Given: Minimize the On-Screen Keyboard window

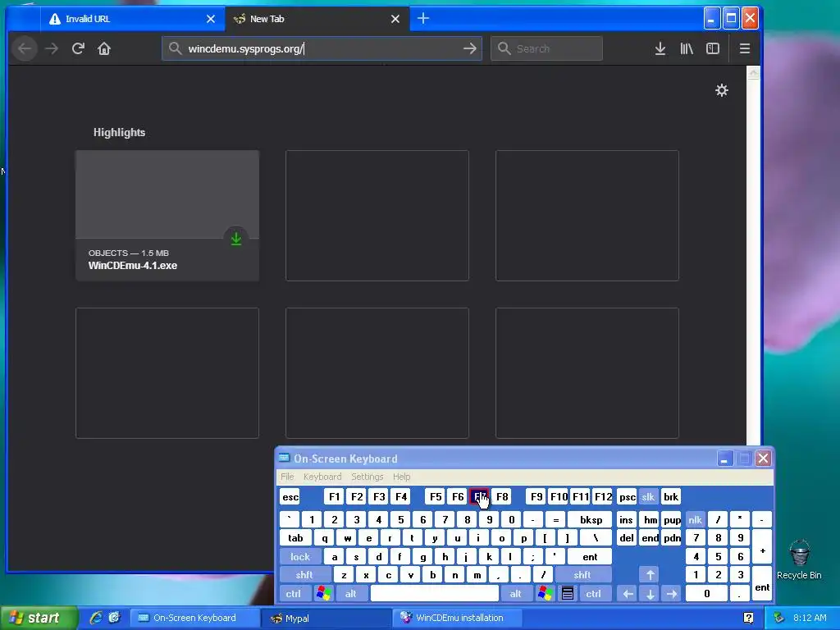Looking at the screenshot, I should coord(724,459).
